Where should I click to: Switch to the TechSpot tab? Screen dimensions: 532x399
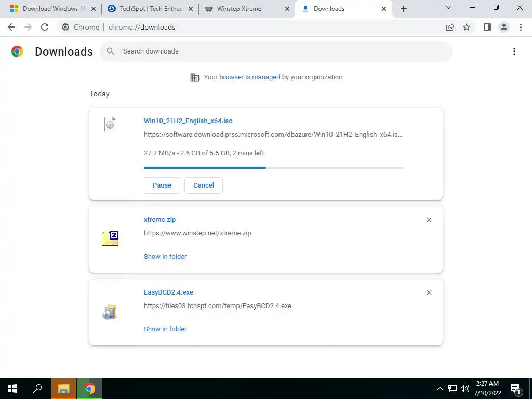[150, 9]
